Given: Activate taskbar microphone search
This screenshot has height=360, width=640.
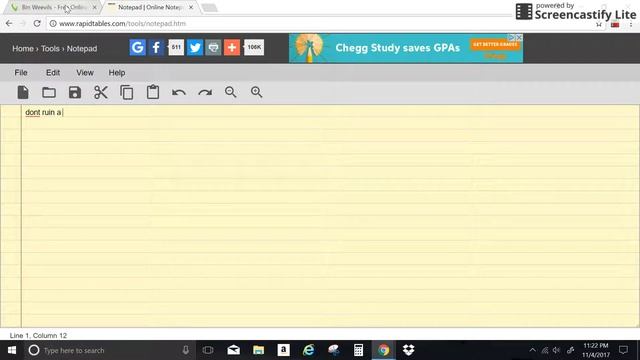Looking at the screenshot, I should 186,350.
